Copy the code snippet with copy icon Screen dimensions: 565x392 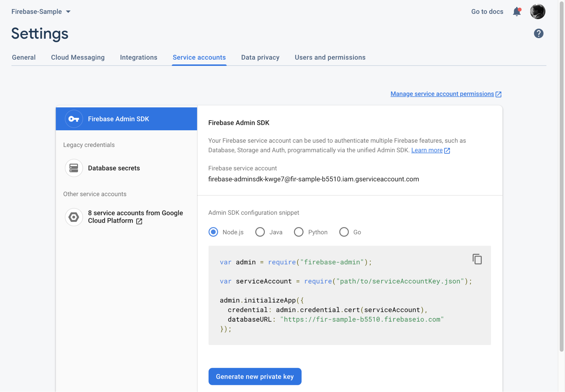click(477, 259)
